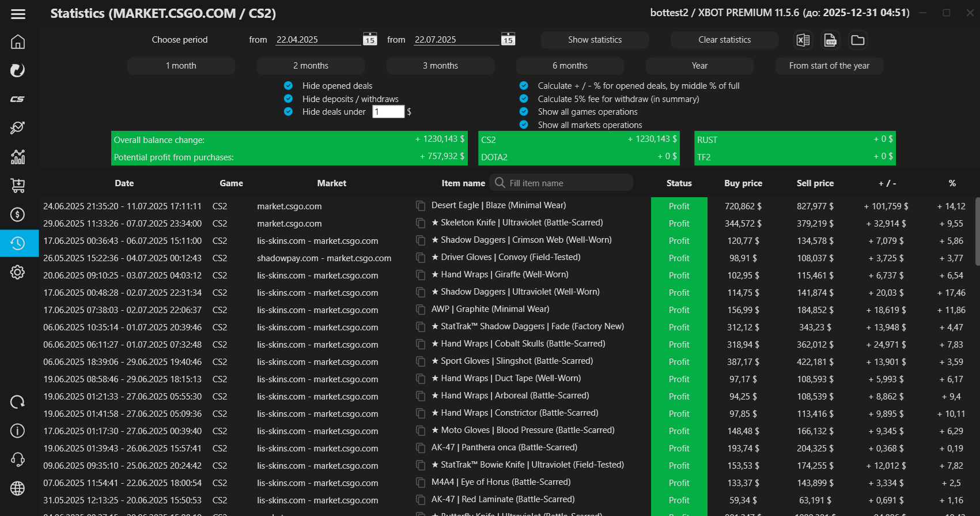Viewport: 980px width, 516px height.
Task: Click the Fill item name search field
Action: point(567,183)
